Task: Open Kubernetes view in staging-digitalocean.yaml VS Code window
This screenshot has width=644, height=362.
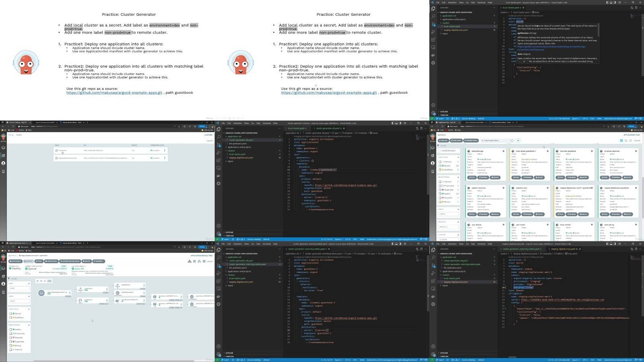Action: [433, 304]
